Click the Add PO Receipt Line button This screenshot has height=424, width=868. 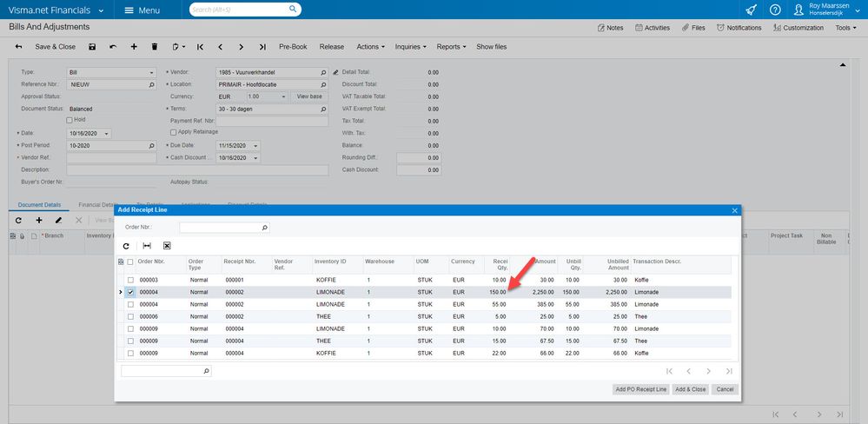(640, 389)
